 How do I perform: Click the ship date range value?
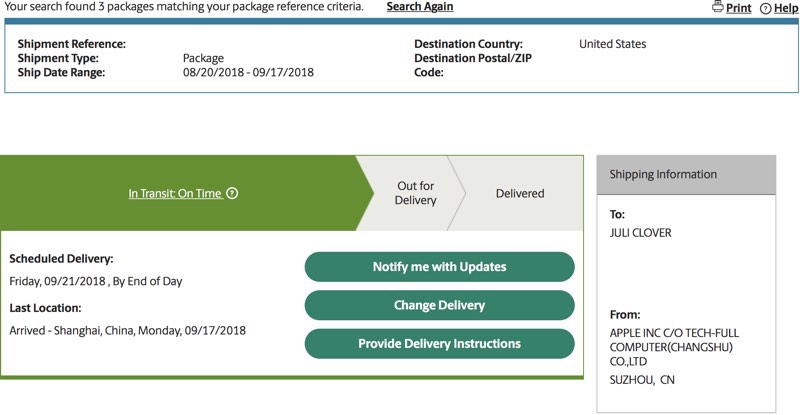point(248,72)
